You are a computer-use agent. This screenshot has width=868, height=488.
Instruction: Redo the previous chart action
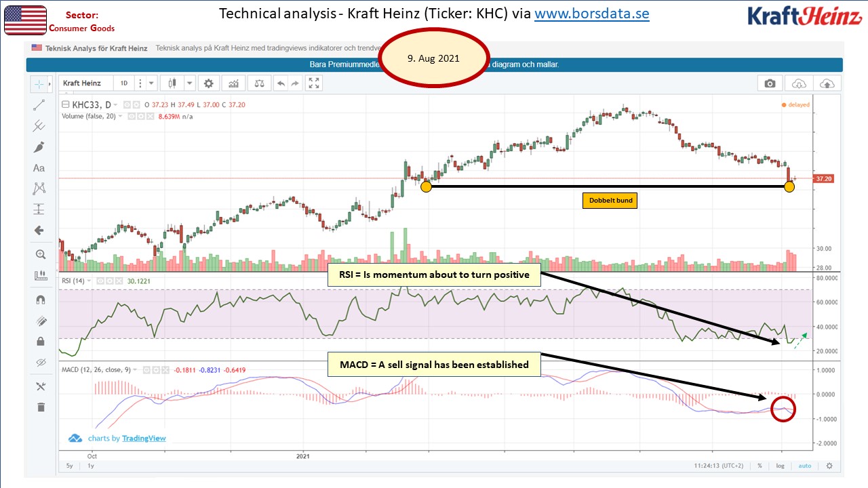[295, 83]
